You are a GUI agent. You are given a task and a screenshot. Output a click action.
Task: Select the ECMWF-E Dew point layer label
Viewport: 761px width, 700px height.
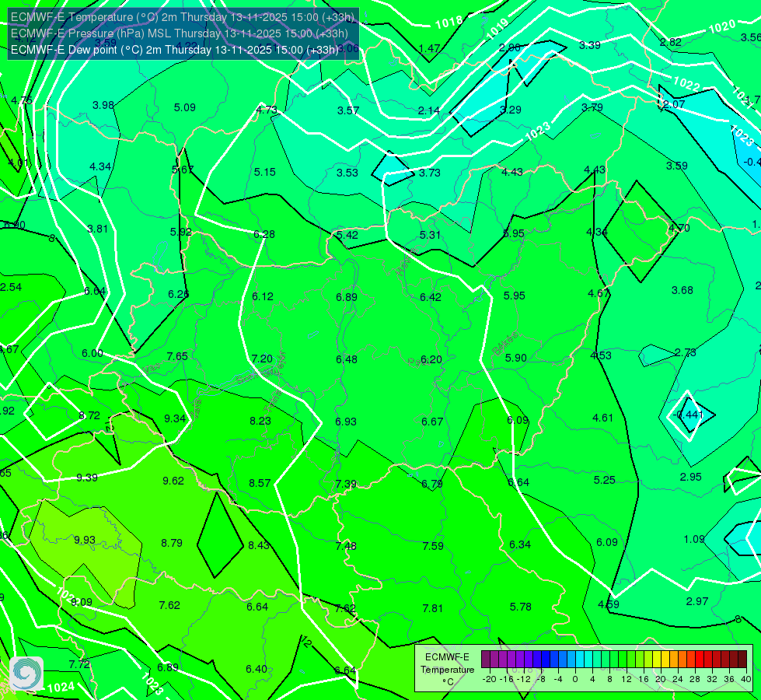[175, 50]
